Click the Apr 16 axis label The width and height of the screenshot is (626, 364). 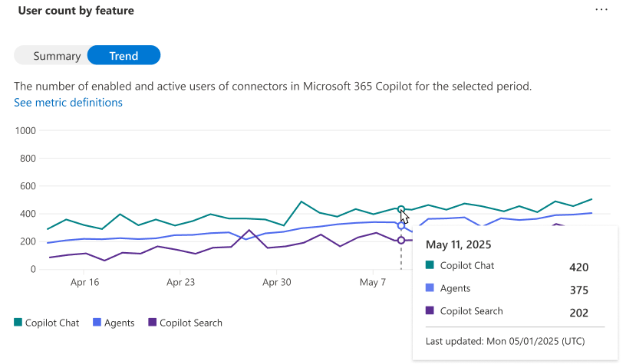[84, 282]
